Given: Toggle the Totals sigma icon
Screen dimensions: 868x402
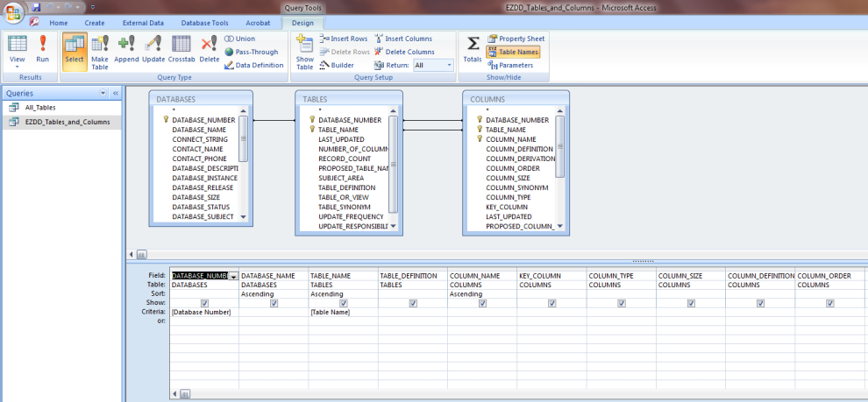Looking at the screenshot, I should 473,49.
